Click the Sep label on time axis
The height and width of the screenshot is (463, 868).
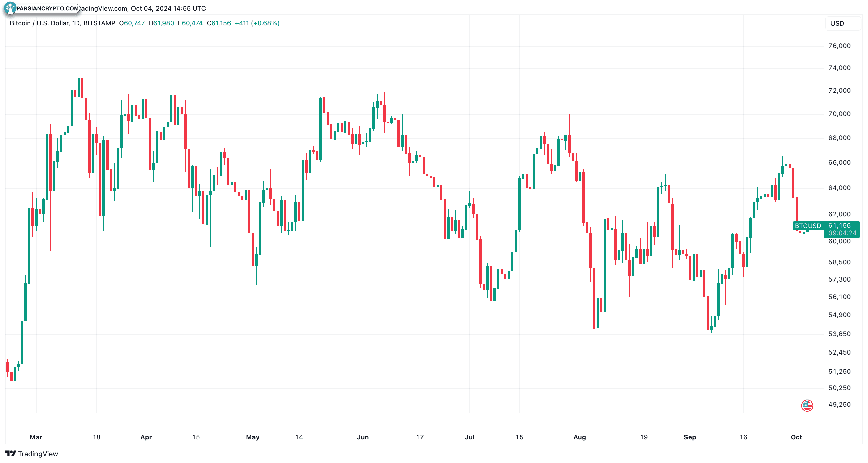click(x=690, y=437)
